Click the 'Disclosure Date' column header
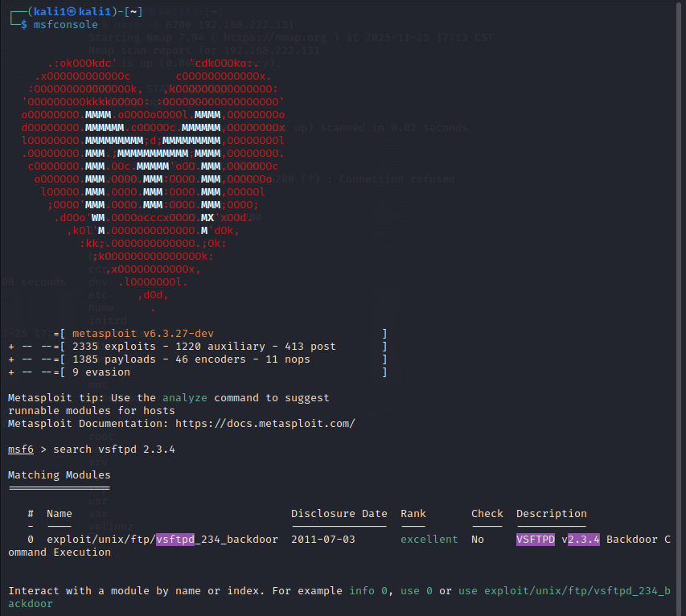 tap(339, 514)
